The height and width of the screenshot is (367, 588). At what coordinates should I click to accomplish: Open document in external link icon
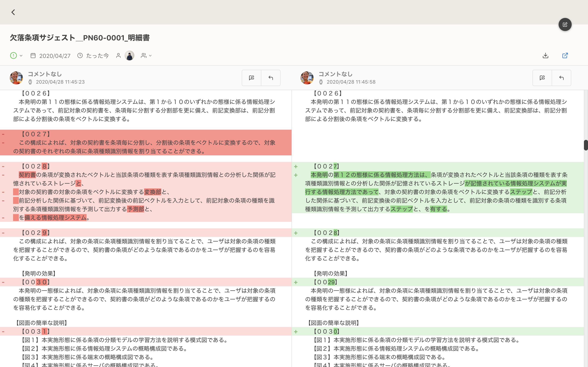tap(565, 56)
